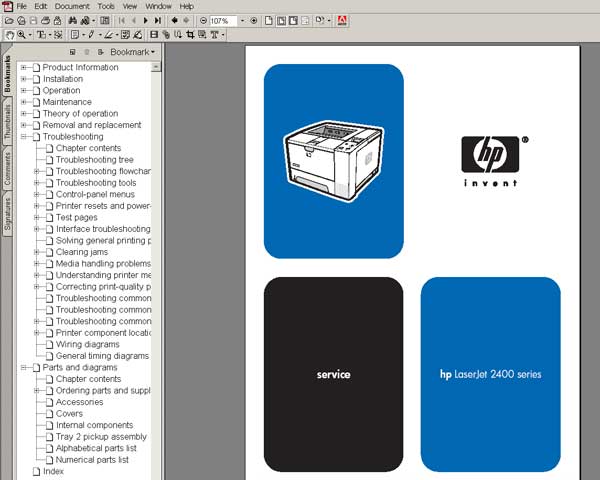Toggle the Show/Hide Navigation Pane icon
This screenshot has height=480, width=600.
click(x=104, y=21)
